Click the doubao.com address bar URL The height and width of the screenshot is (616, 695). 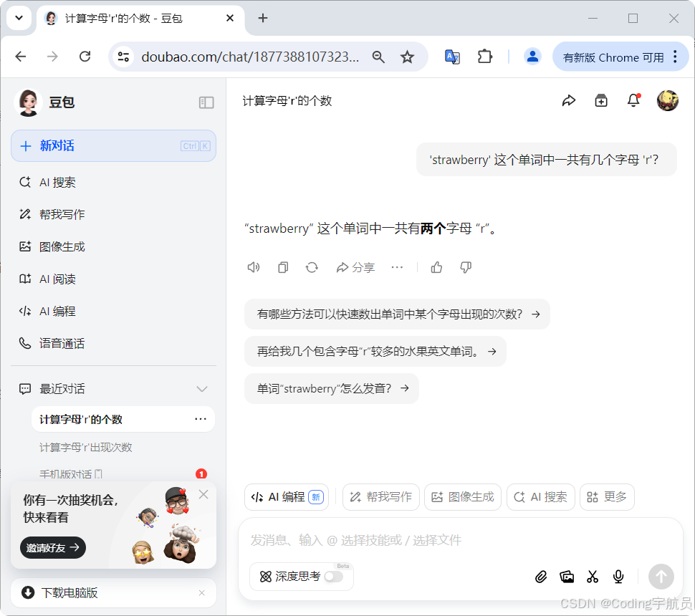coord(250,57)
